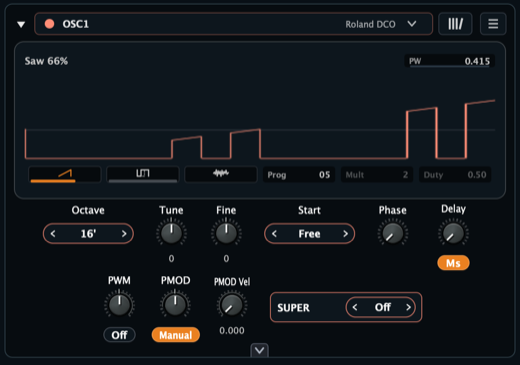Image resolution: width=520 pixels, height=365 pixels.
Task: Click the Delay knob
Action: (453, 233)
